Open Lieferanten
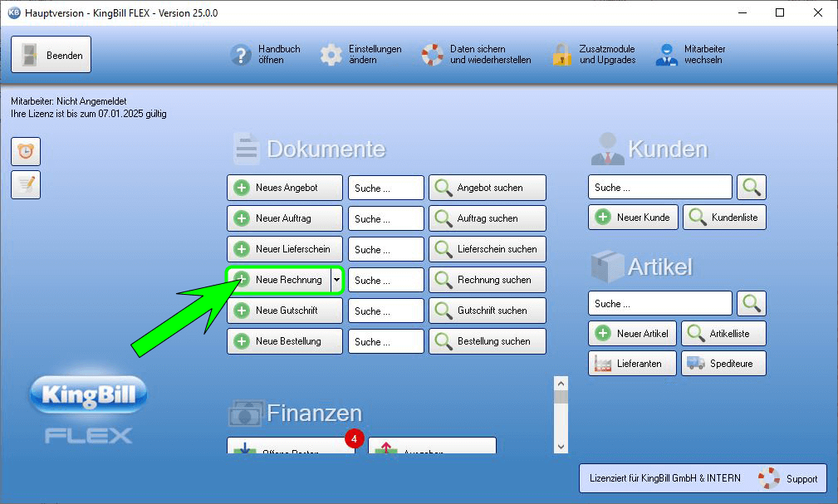Viewport: 838px width, 504px height. tap(632, 364)
